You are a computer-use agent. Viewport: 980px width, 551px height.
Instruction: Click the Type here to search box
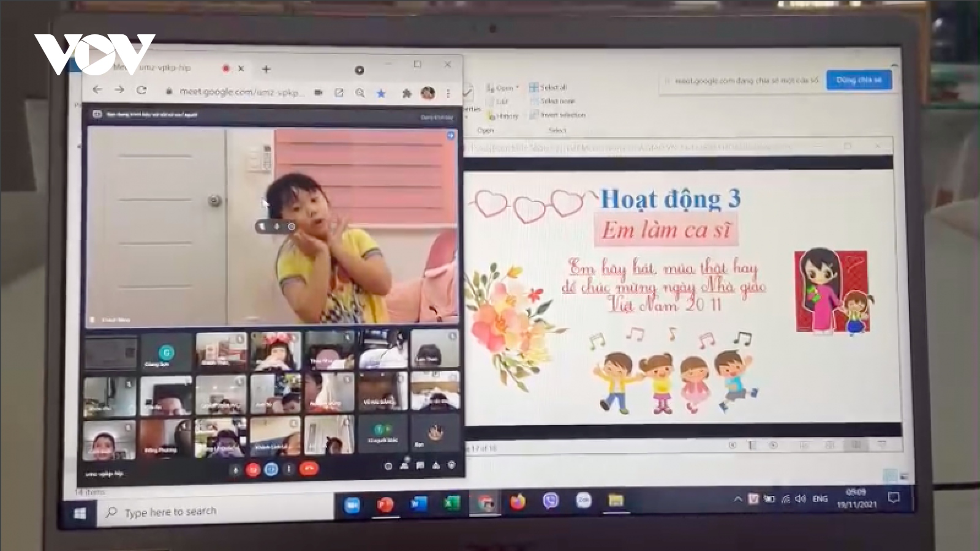pyautogui.click(x=214, y=511)
